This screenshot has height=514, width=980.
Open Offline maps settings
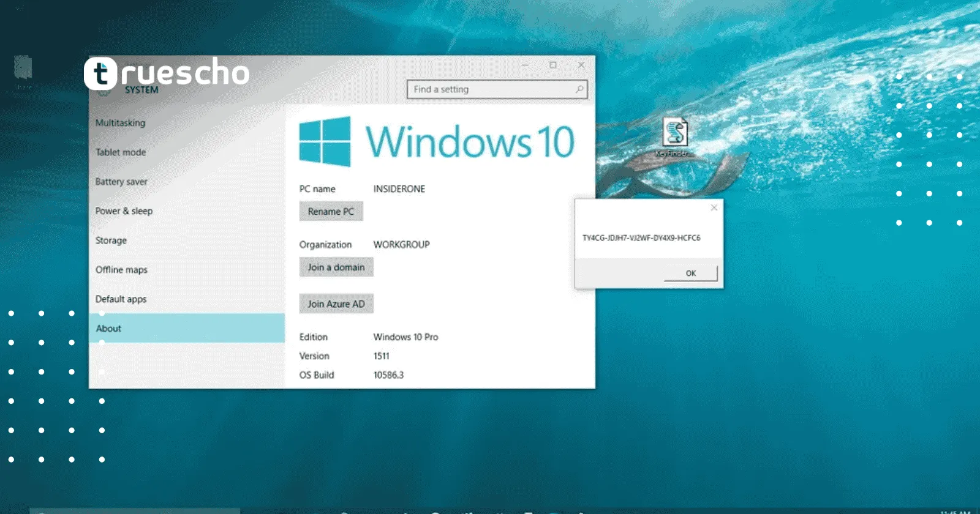[x=121, y=270]
